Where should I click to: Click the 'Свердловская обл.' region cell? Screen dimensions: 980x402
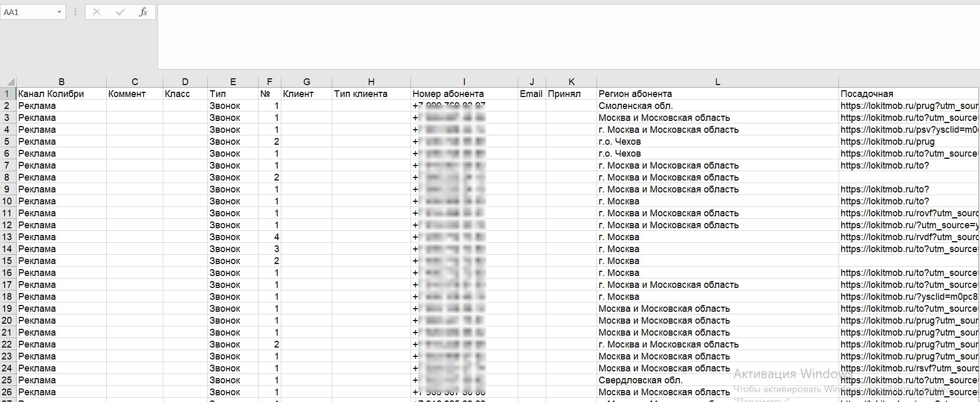tap(717, 380)
